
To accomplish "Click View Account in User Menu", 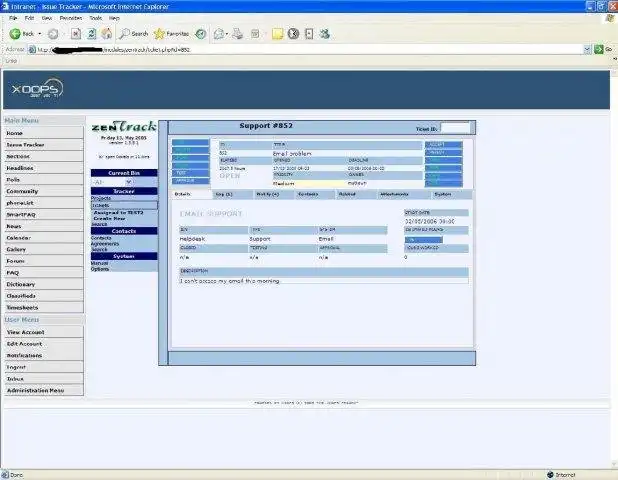I will (x=44, y=332).
